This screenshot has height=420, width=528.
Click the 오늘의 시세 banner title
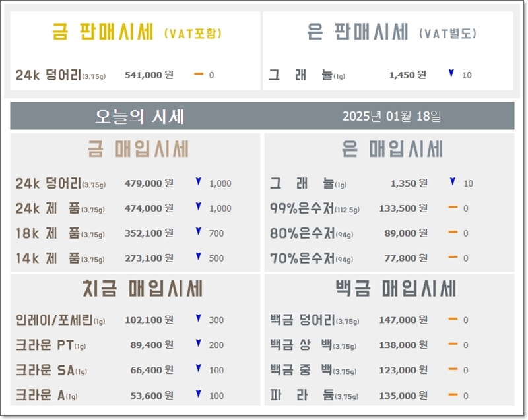[x=140, y=116]
